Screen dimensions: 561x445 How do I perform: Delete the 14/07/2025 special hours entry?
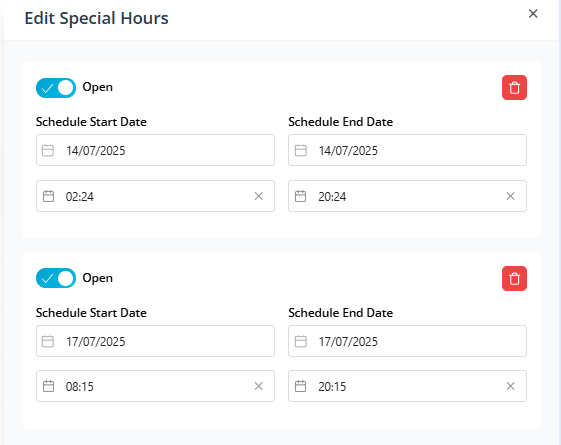click(514, 87)
